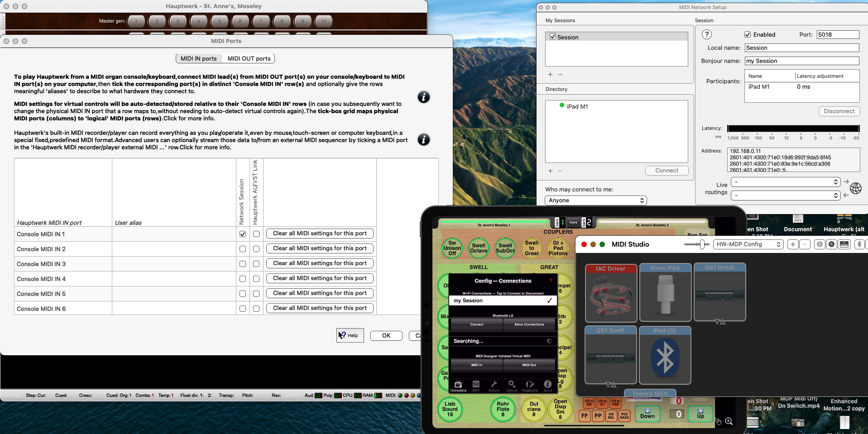Open the Options tab in the Config panel
Image resolution: width=868 pixels, height=434 pixels.
pos(512,386)
